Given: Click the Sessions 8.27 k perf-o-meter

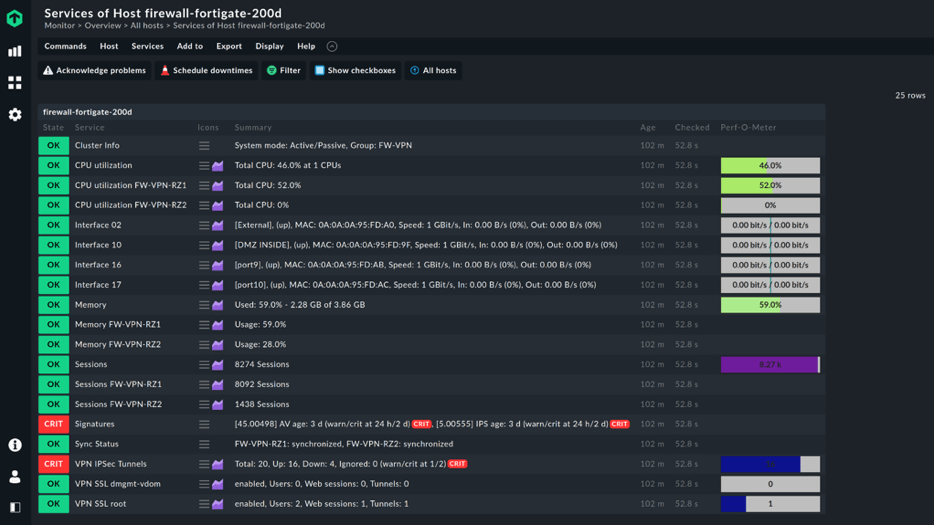Looking at the screenshot, I should tap(770, 365).
